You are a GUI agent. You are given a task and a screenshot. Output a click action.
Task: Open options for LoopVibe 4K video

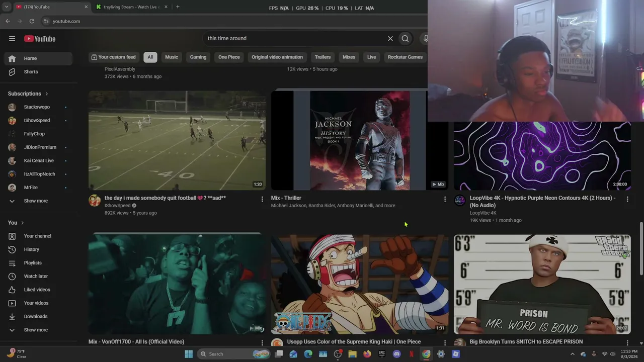click(x=627, y=199)
